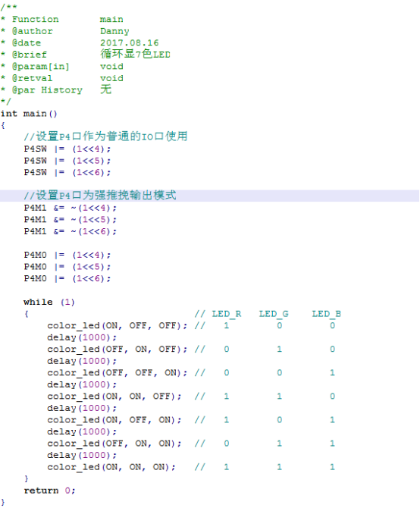Click color_led(ON, ON, OFF) call
Screen dimensions: 420x508
[114, 397]
